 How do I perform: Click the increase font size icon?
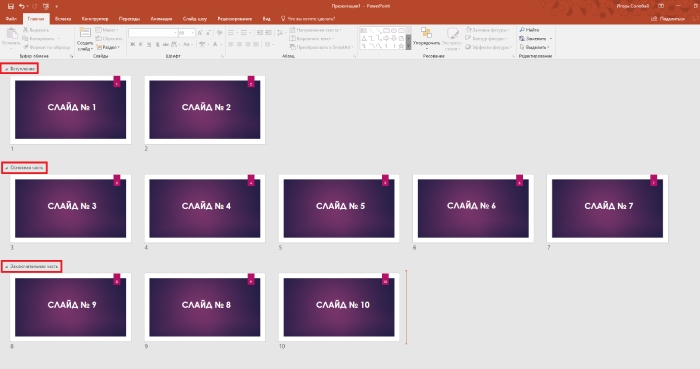click(x=200, y=33)
